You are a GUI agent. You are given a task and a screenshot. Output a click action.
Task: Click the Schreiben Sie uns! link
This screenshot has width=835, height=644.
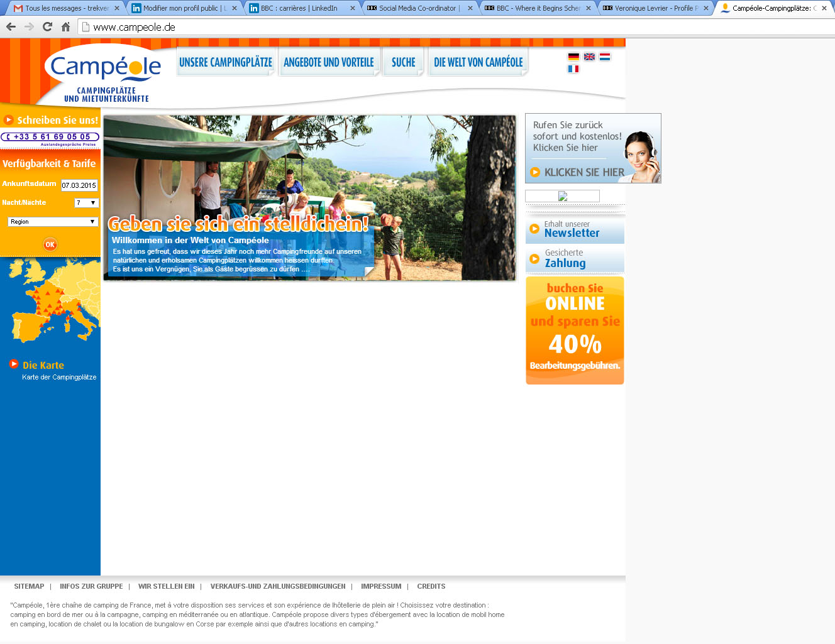point(58,120)
